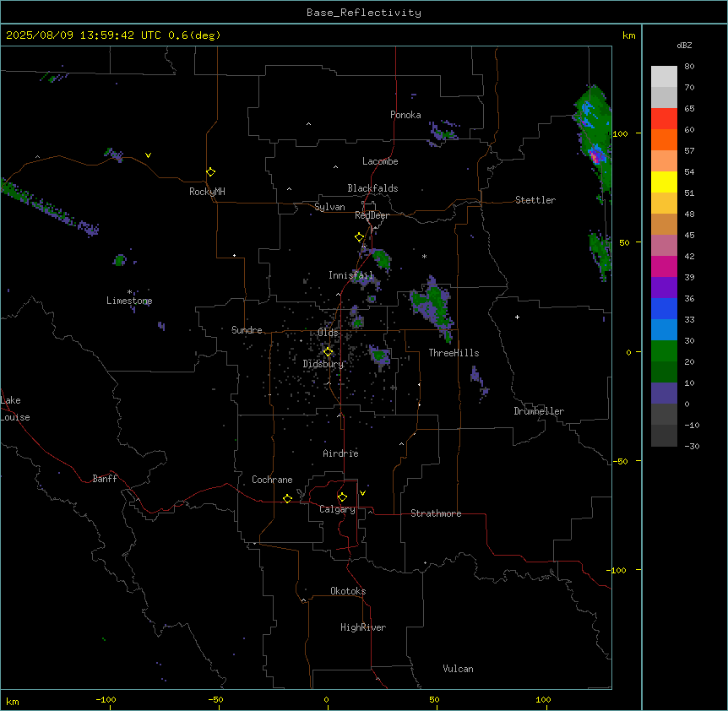Select the yellow diamond marker below Cochrane
The width and height of the screenshot is (728, 711).
click(x=287, y=498)
